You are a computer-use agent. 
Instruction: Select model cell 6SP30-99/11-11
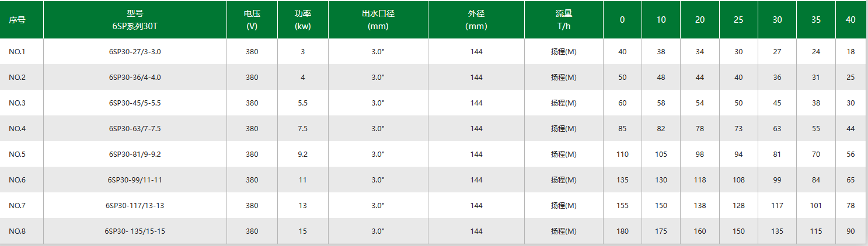pos(135,180)
